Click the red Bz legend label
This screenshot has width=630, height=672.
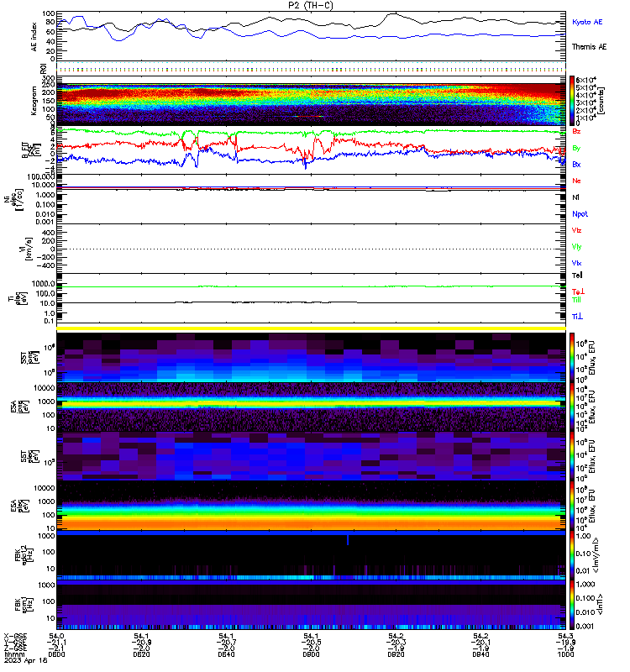coord(576,131)
